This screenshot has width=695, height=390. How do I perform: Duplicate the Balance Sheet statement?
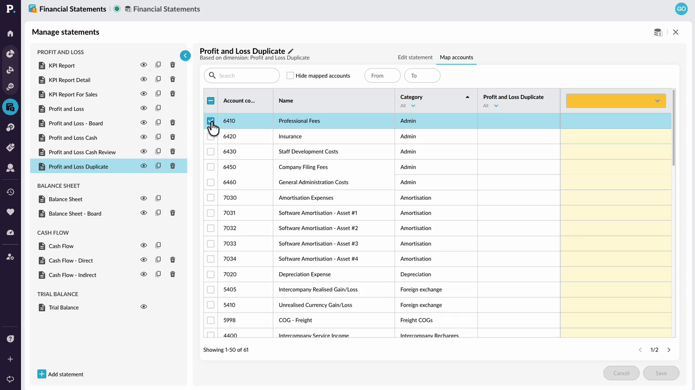pos(158,199)
